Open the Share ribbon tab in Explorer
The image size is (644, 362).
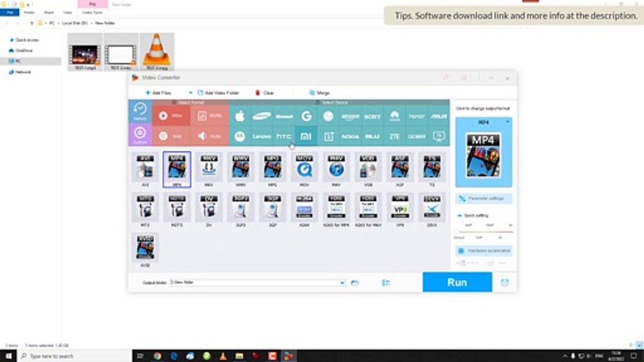click(x=49, y=12)
